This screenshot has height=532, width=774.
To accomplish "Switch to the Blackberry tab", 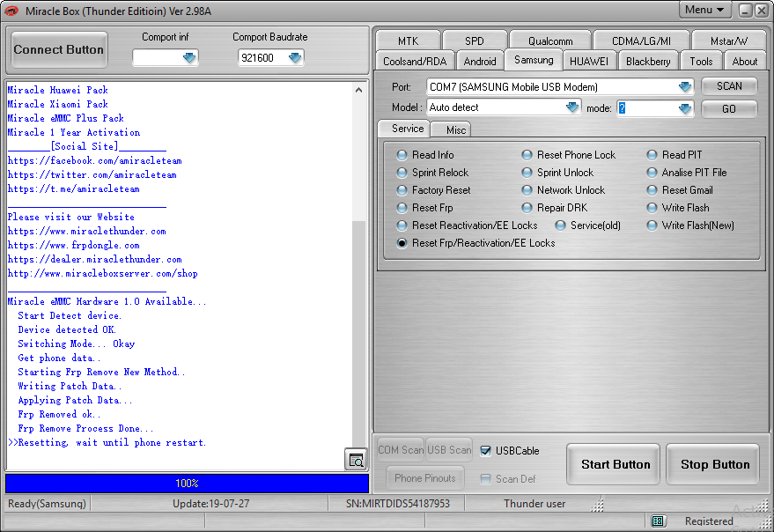I will (648, 62).
